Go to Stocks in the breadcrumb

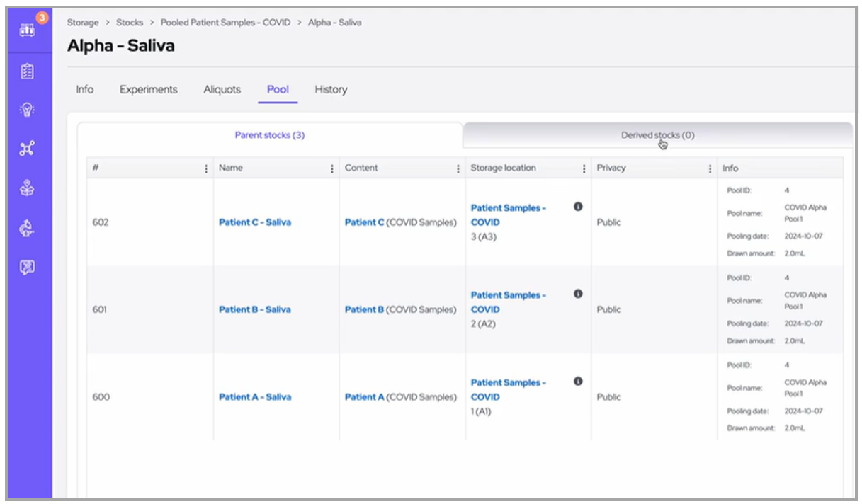click(x=130, y=23)
